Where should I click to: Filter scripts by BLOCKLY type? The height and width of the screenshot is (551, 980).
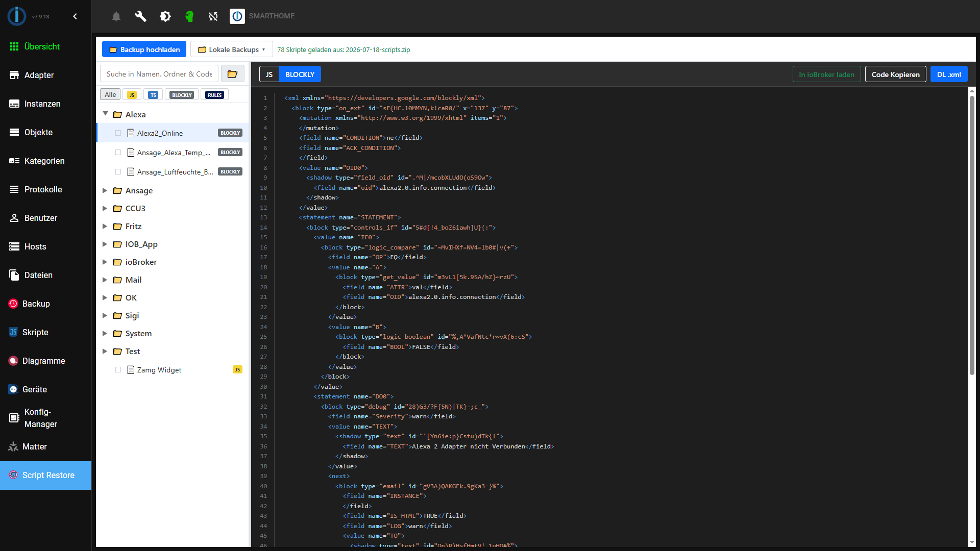(182, 94)
